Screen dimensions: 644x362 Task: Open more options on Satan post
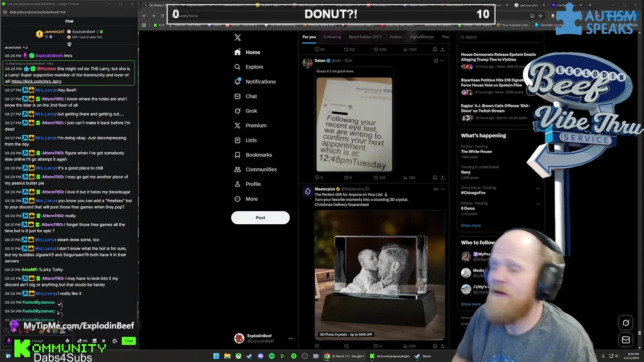(x=442, y=61)
